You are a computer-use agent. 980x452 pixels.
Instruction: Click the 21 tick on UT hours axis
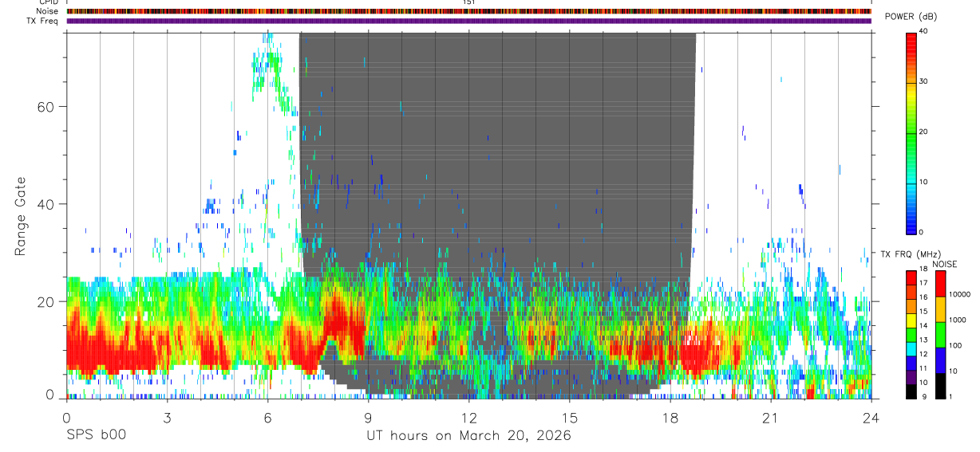(x=770, y=418)
